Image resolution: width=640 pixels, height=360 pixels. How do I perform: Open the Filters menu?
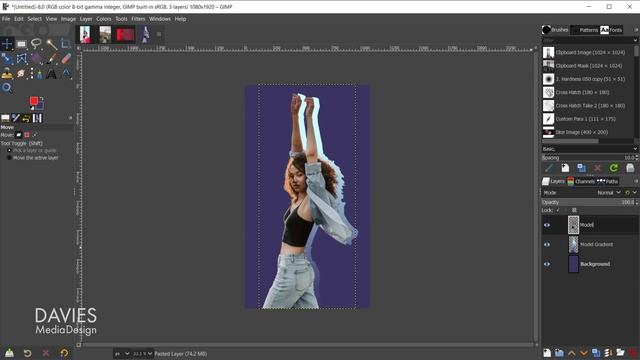(x=138, y=19)
